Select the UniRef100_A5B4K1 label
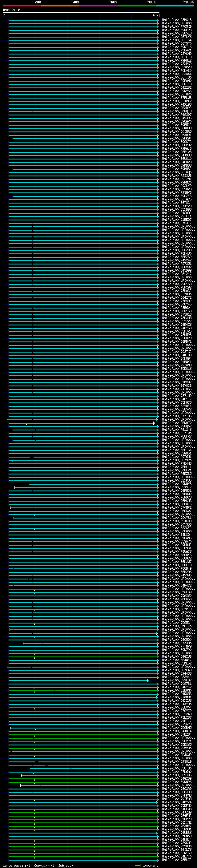 pyautogui.click(x=176, y=50)
